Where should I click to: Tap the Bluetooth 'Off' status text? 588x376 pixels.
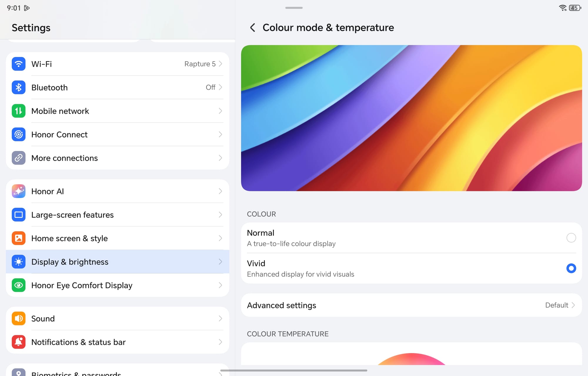tap(211, 87)
